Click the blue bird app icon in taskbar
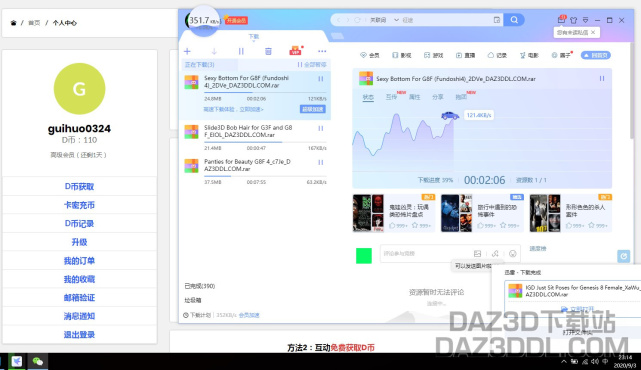The image size is (641, 370). pyautogui.click(x=17, y=361)
